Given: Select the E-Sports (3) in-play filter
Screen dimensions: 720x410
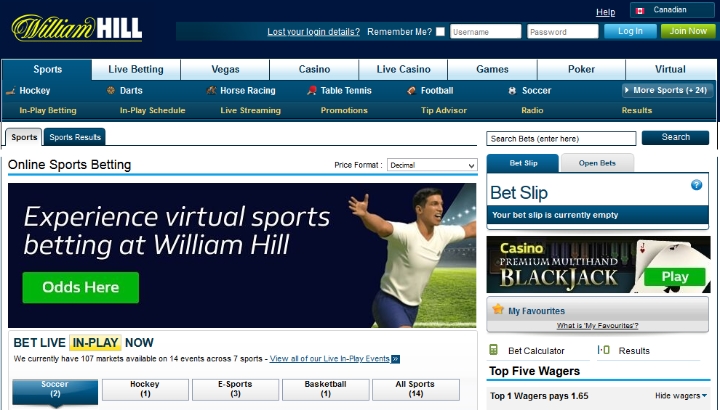Looking at the screenshot, I should click(x=235, y=389).
